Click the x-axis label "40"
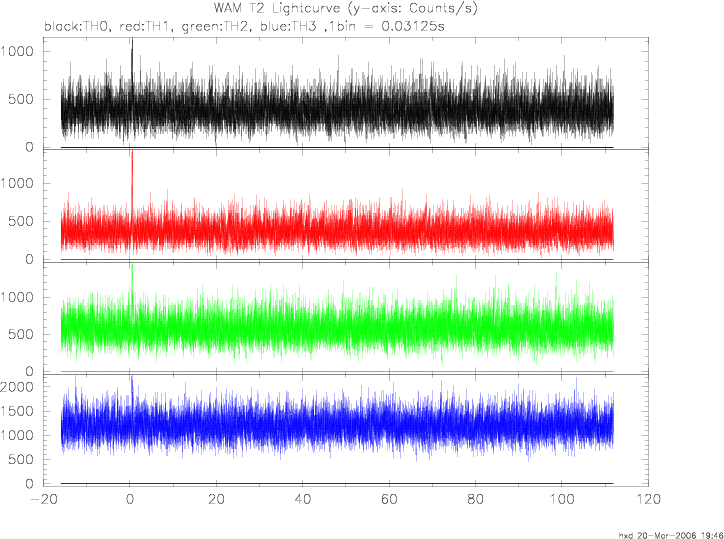This screenshot has width=724, height=539. (x=303, y=500)
